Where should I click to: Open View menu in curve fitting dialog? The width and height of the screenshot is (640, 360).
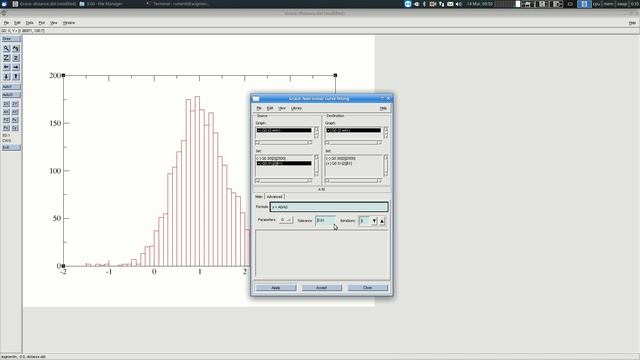pyautogui.click(x=282, y=108)
